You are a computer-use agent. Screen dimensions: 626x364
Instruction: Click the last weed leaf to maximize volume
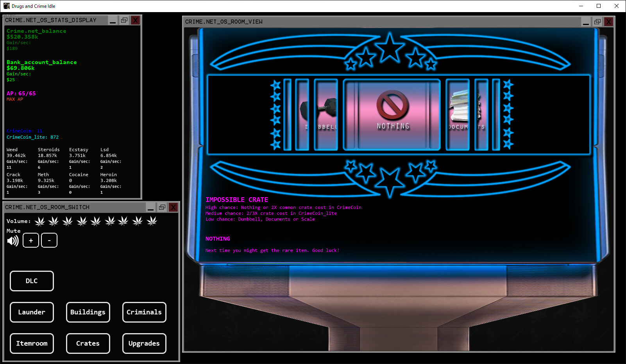click(152, 221)
